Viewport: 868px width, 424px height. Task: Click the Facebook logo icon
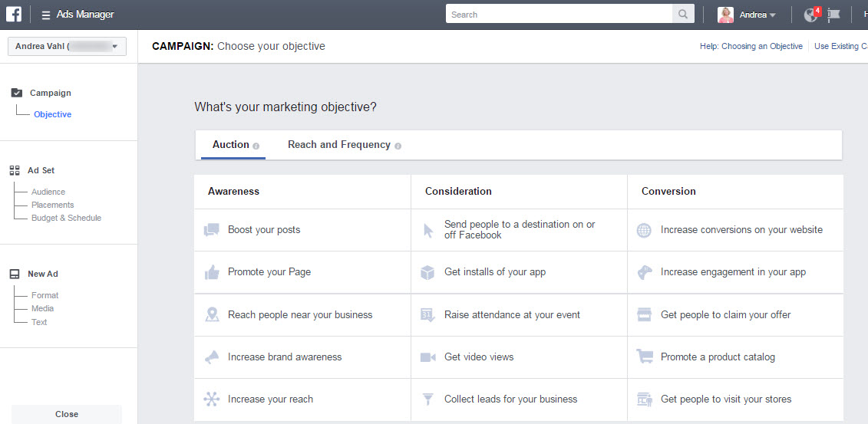14,14
